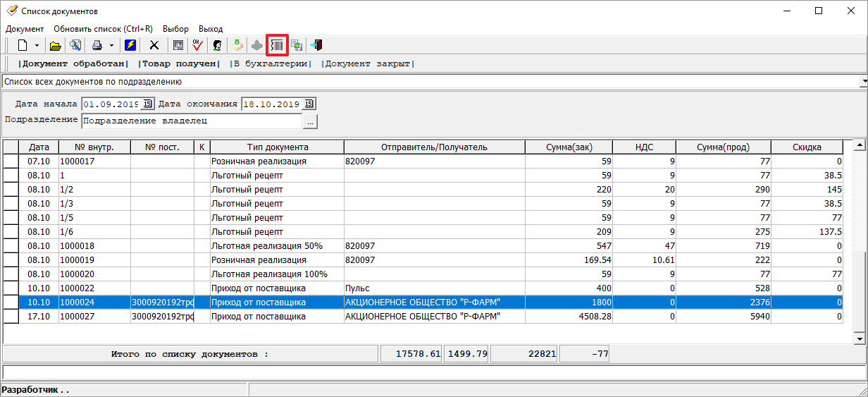Click the 'Тип документа' column header

[278, 147]
